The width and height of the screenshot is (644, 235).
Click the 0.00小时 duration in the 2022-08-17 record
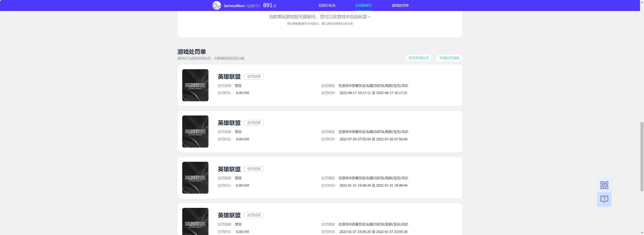[x=242, y=93]
